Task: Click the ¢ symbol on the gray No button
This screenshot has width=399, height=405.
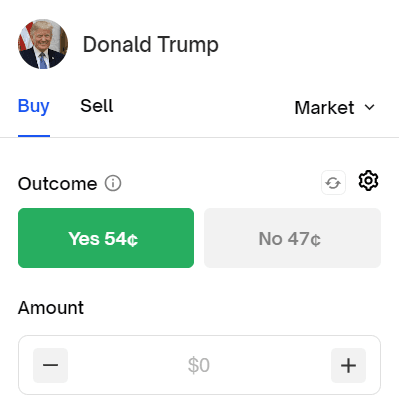Action: (315, 240)
